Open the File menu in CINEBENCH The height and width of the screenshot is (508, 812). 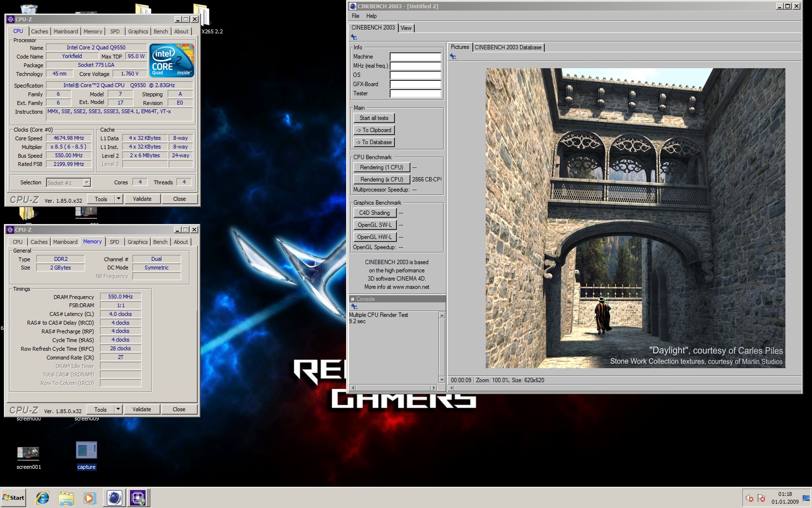pyautogui.click(x=356, y=16)
